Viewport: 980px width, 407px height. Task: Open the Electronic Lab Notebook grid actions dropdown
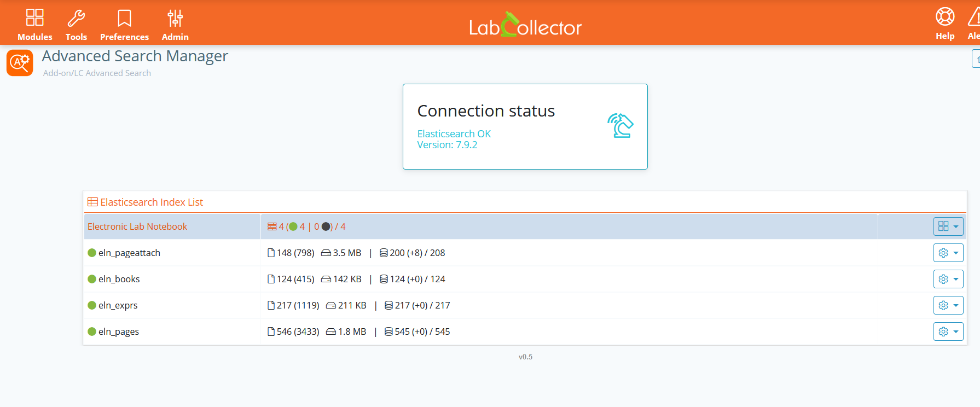point(948,226)
